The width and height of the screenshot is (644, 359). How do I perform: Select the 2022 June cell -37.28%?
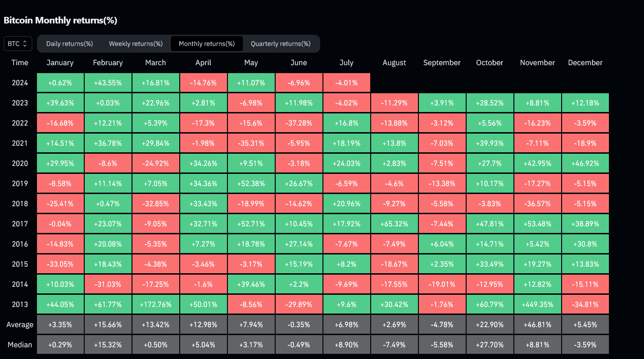[299, 123]
